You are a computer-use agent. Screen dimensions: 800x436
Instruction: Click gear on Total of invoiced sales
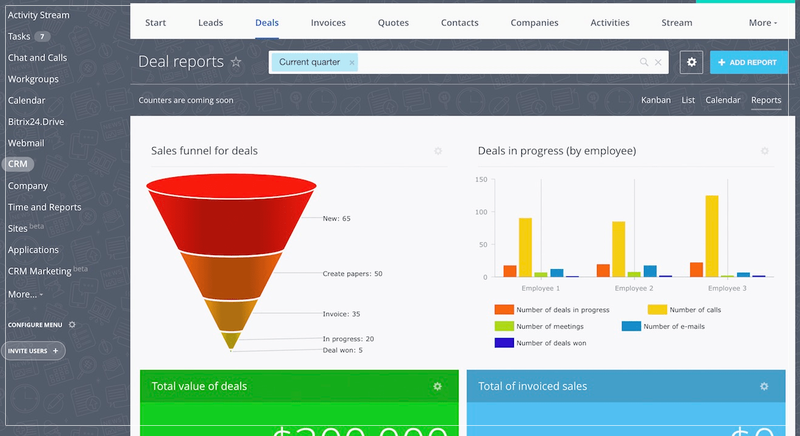point(764,386)
